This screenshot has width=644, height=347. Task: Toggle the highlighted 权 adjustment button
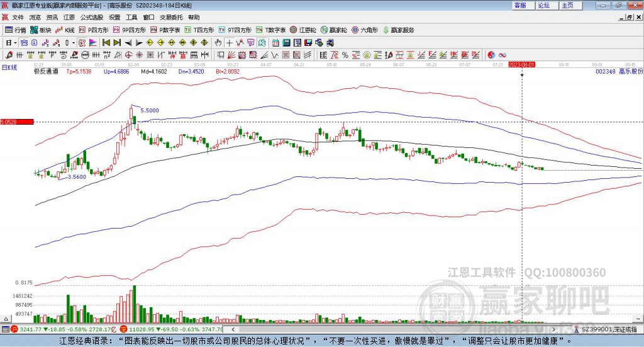tap(82, 43)
